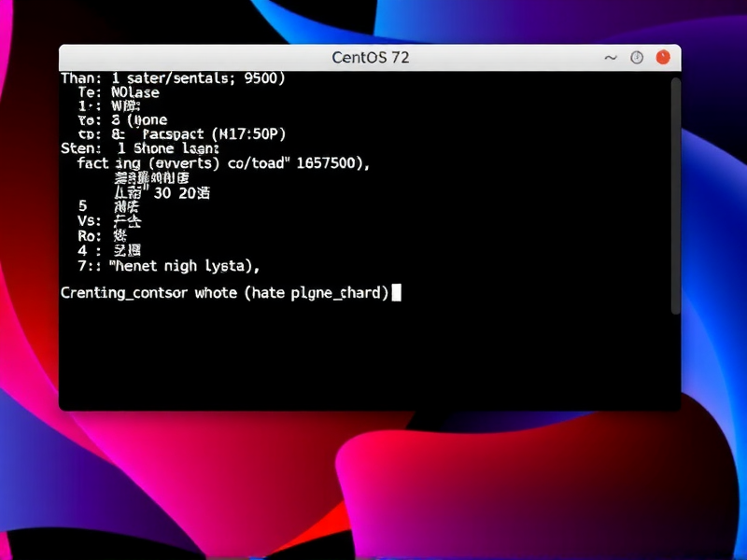Image resolution: width=747 pixels, height=560 pixels.
Task: Click the "Sten: 1 Shone" line
Action: (139, 147)
